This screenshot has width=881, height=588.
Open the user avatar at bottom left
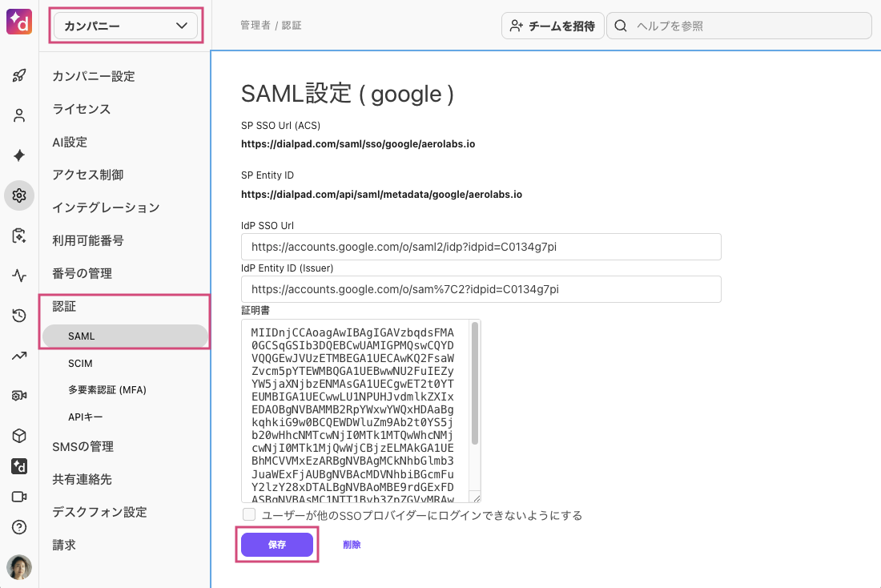[x=19, y=567]
